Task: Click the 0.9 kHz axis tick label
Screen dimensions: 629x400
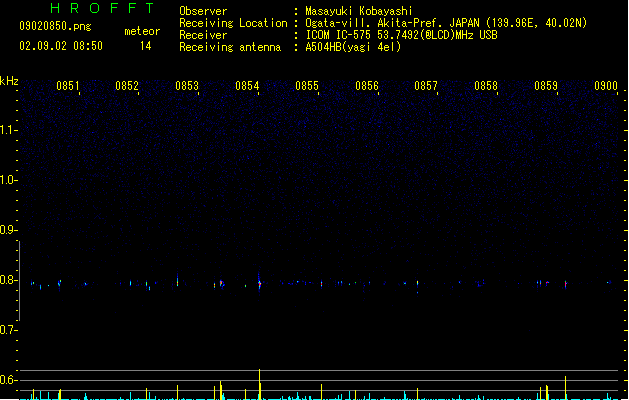Action: point(8,230)
